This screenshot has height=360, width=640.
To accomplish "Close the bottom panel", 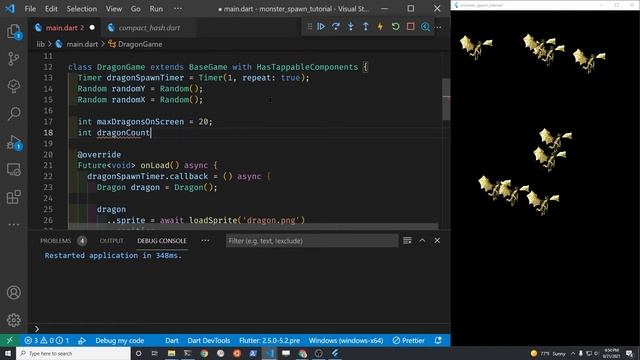I will point(437,240).
